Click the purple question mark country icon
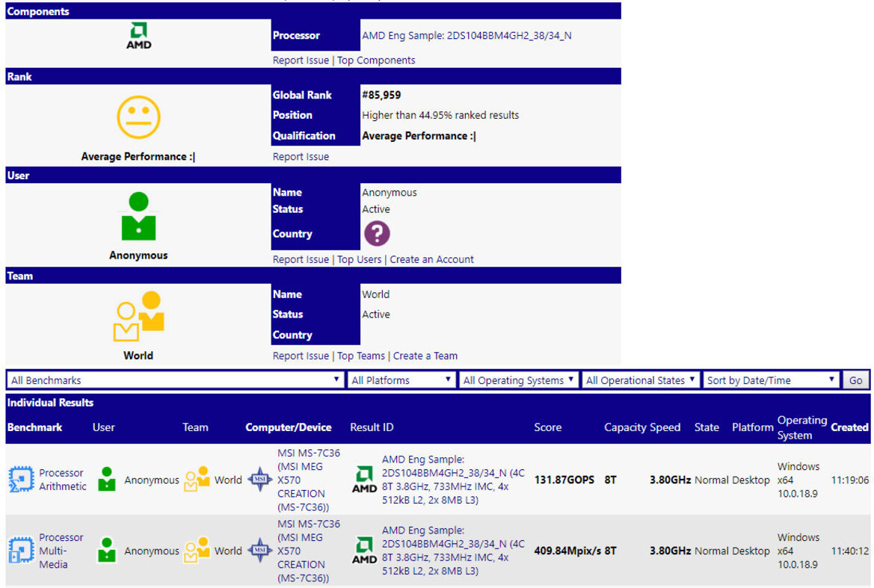The image size is (874, 588). coord(377,233)
